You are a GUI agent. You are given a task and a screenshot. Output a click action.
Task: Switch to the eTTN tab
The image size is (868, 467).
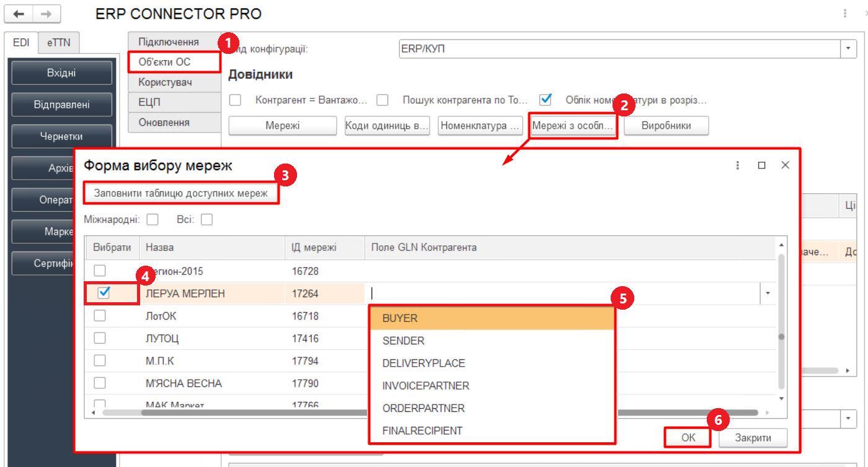coord(59,42)
